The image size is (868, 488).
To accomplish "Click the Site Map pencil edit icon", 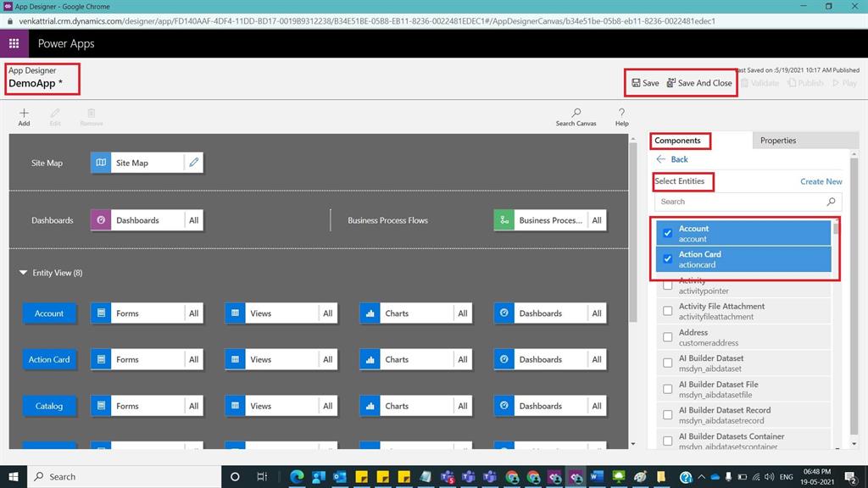I will [x=195, y=162].
